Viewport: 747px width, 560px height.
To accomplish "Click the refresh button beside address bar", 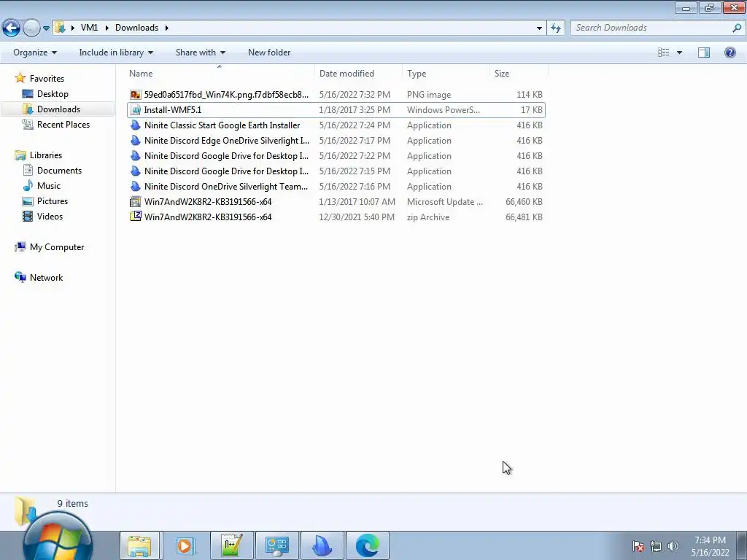I will click(x=555, y=28).
